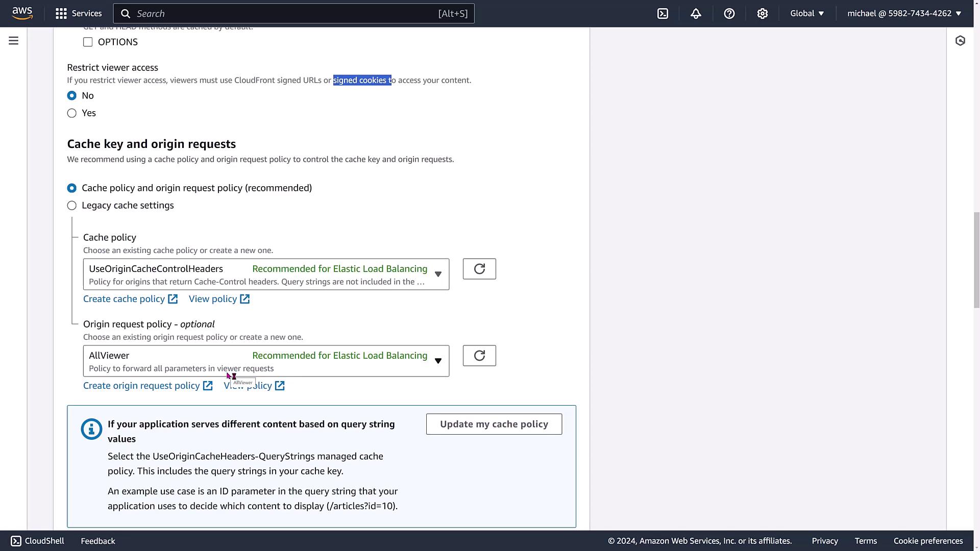The image size is (980, 551).
Task: Check the OPTIONS checkbox
Action: point(88,42)
